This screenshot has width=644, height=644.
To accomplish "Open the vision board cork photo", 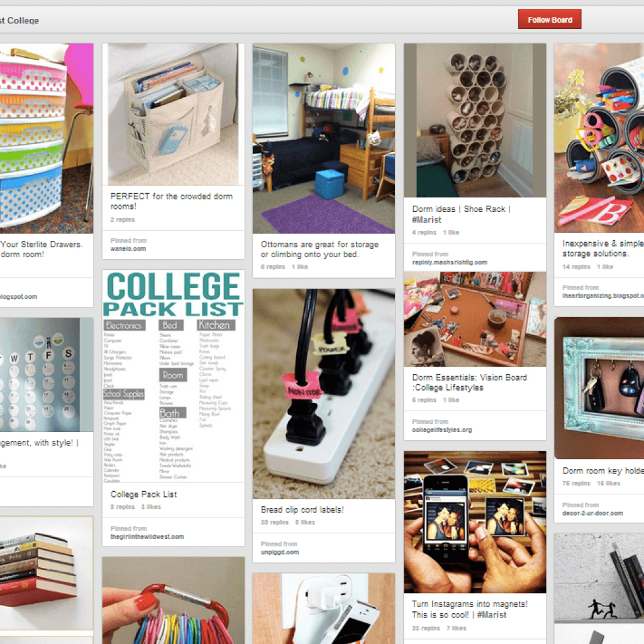I will click(x=475, y=319).
